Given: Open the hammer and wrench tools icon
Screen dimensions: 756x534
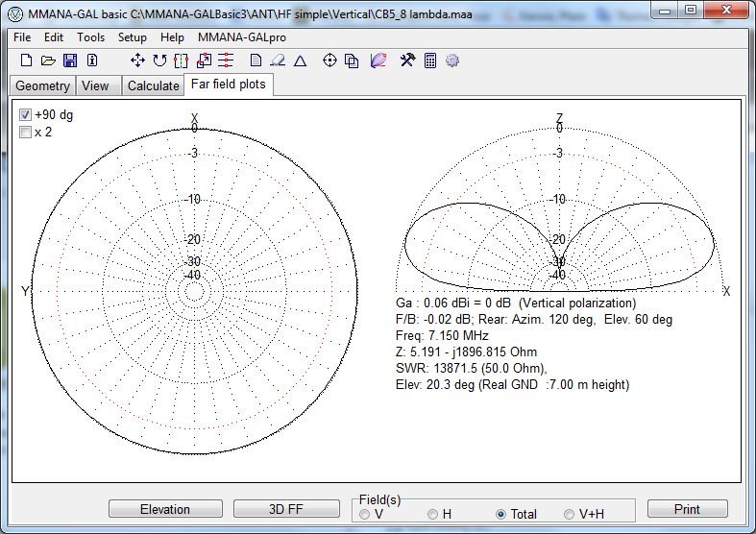Looking at the screenshot, I should pos(407,61).
